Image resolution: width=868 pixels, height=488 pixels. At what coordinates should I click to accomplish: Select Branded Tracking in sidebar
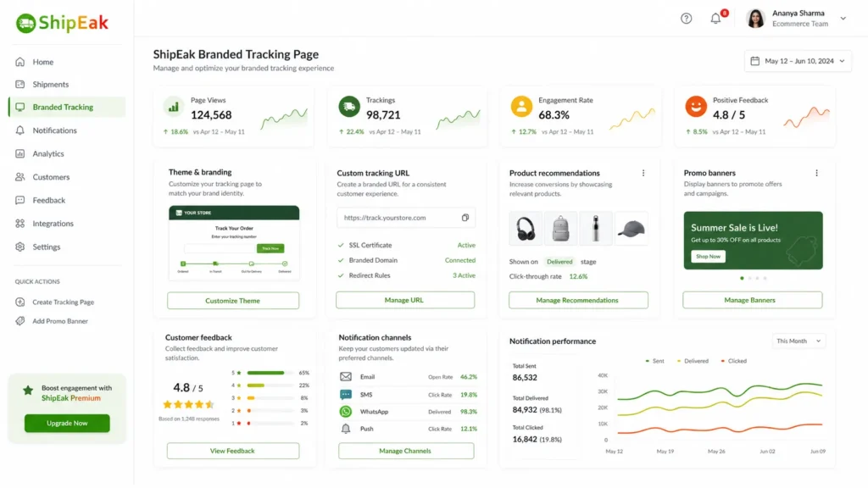(67, 108)
